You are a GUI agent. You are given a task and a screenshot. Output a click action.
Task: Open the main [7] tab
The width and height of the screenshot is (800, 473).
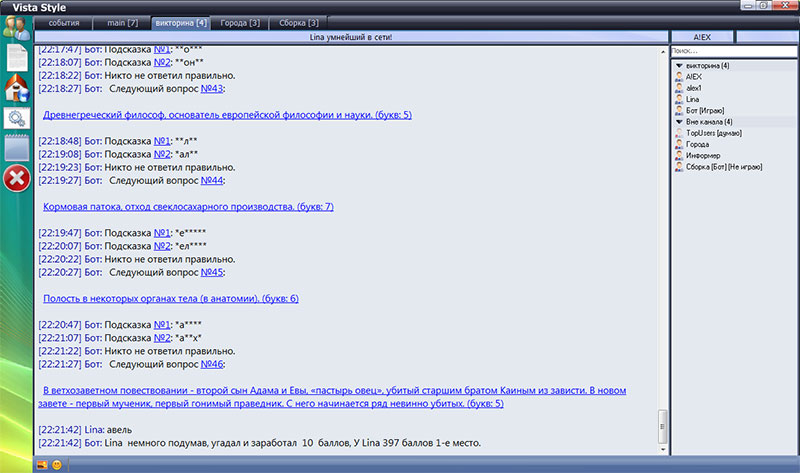click(x=121, y=23)
